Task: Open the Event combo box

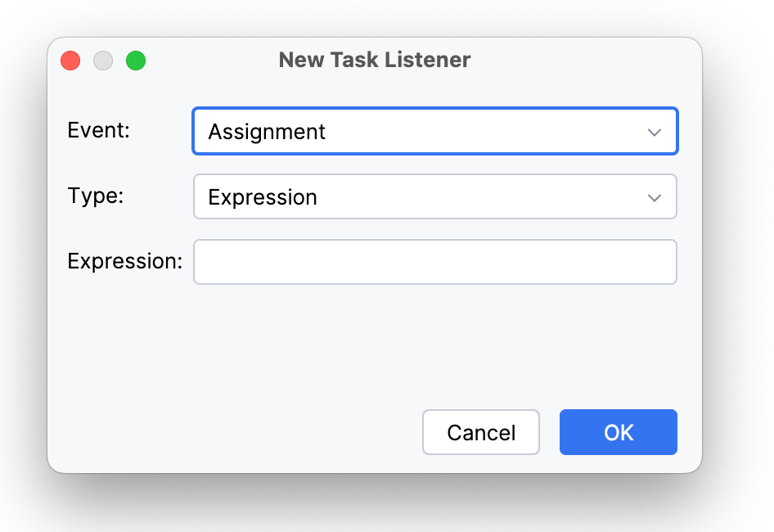Action: point(434,132)
